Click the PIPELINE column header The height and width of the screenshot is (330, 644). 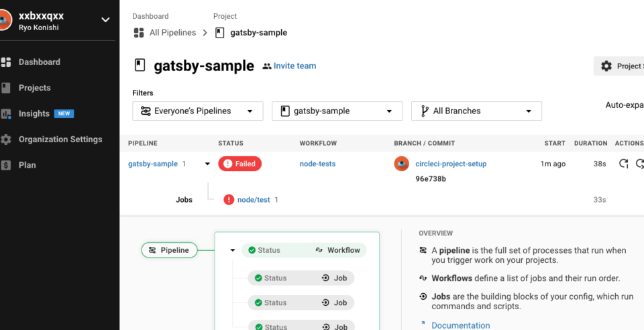(x=142, y=144)
